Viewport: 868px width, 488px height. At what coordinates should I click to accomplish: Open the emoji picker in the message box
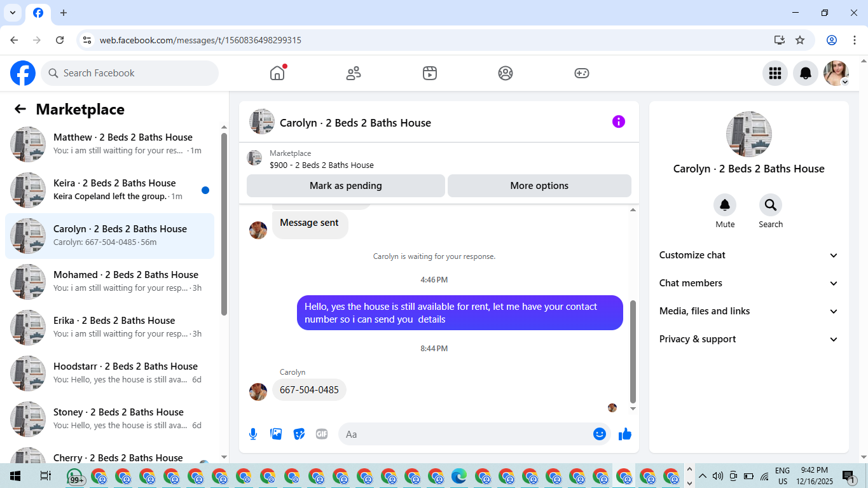tap(599, 434)
